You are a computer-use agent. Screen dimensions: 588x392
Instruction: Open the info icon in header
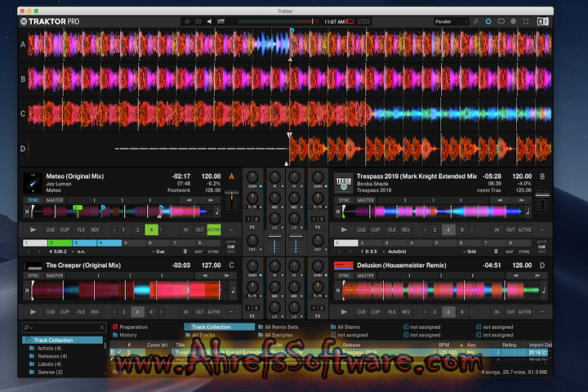click(x=513, y=22)
